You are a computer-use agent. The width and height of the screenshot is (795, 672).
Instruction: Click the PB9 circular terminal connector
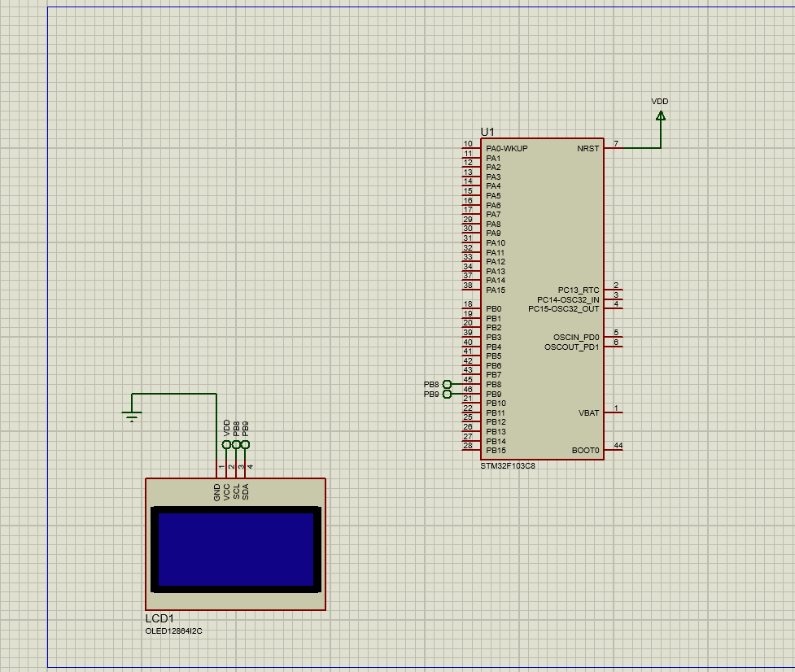[x=446, y=394]
